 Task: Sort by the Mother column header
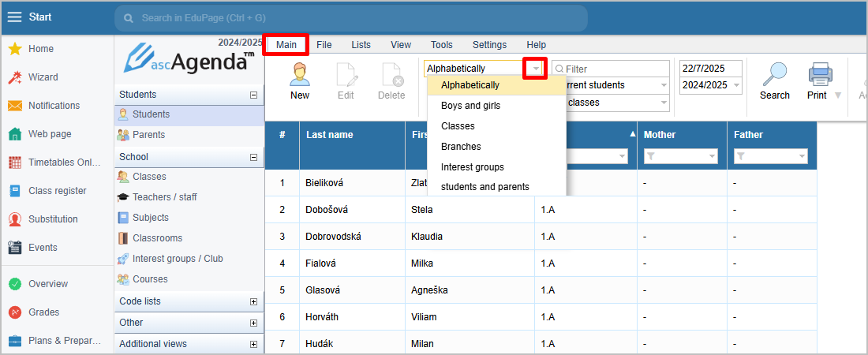pyautogui.click(x=660, y=135)
